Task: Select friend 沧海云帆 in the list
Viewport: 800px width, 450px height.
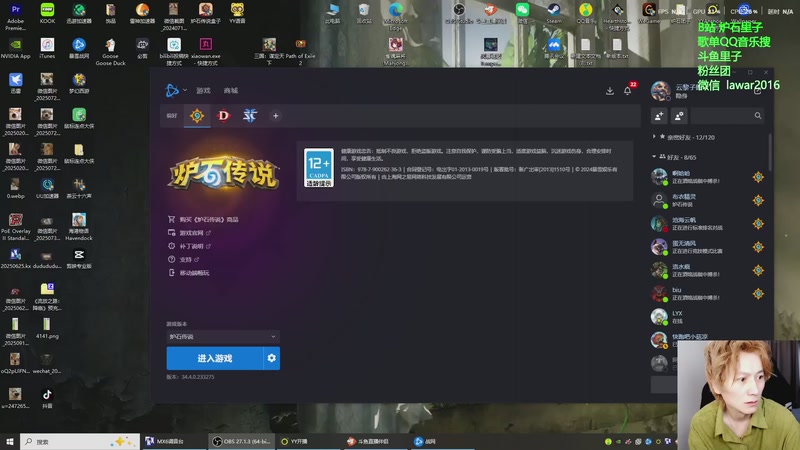Action: point(708,223)
